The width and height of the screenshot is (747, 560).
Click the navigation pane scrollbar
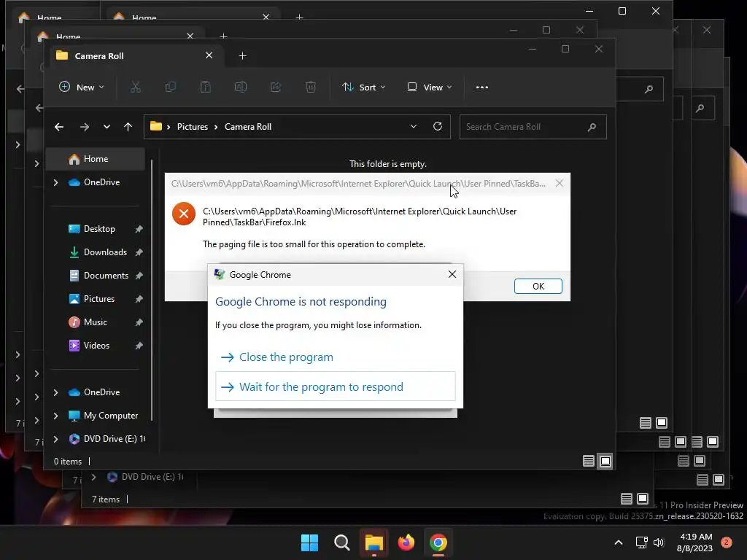pyautogui.click(x=152, y=290)
